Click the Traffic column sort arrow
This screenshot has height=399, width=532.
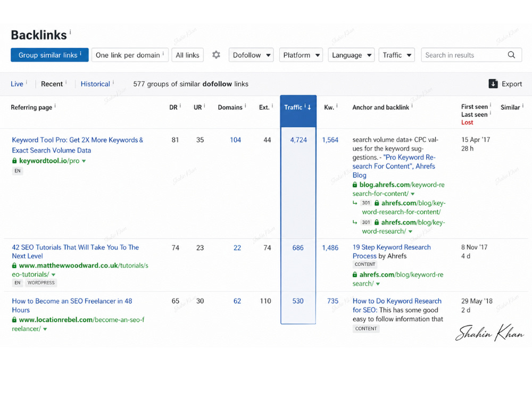(309, 107)
